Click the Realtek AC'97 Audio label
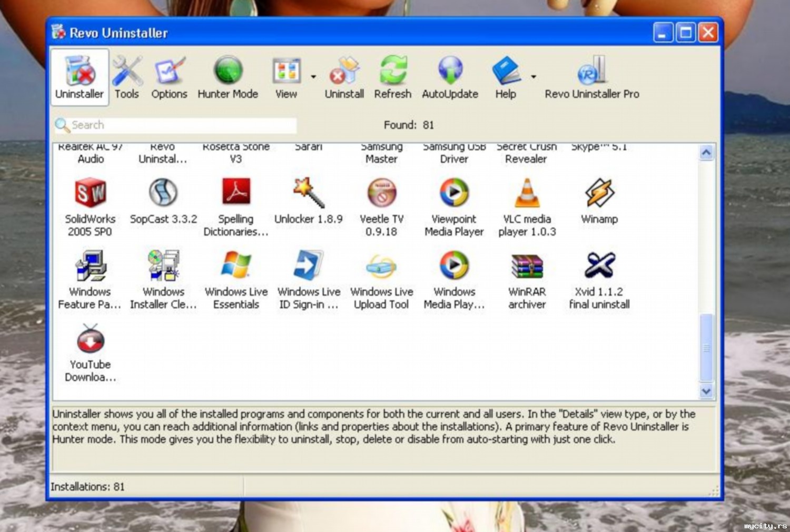790x532 pixels. pyautogui.click(x=91, y=153)
